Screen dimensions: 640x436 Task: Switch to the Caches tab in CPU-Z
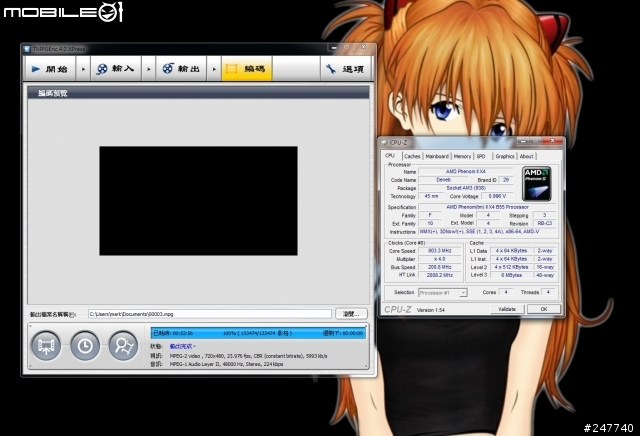(x=412, y=156)
